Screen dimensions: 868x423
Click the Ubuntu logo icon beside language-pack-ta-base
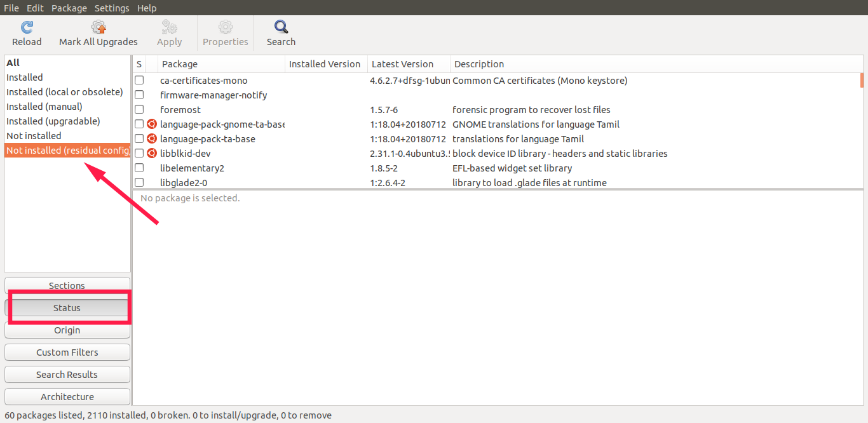tap(152, 139)
